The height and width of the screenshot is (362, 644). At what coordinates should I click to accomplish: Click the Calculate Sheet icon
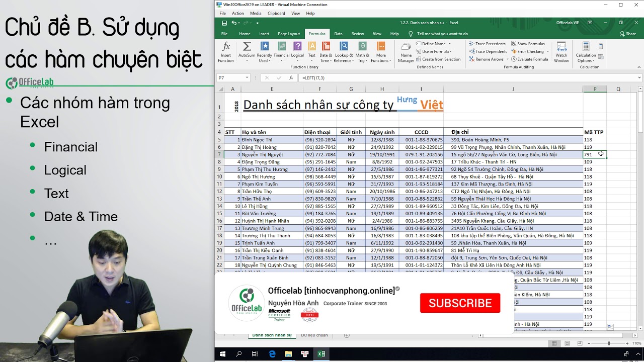[x=601, y=56]
